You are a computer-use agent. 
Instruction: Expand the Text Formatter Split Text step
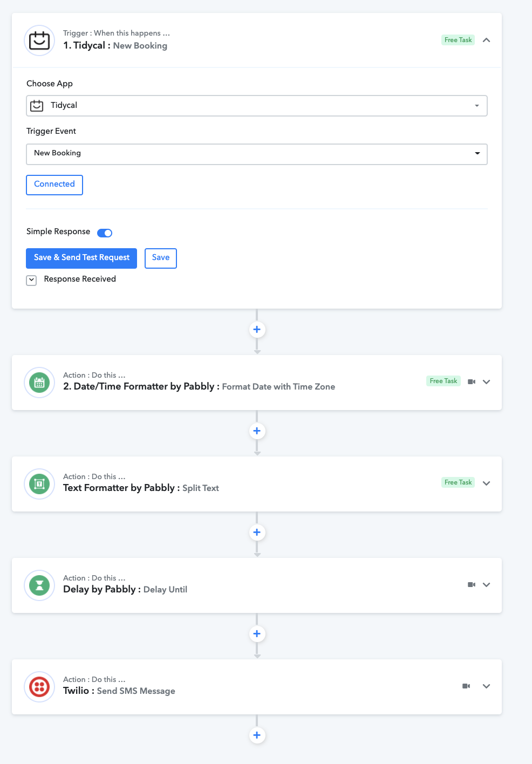486,483
